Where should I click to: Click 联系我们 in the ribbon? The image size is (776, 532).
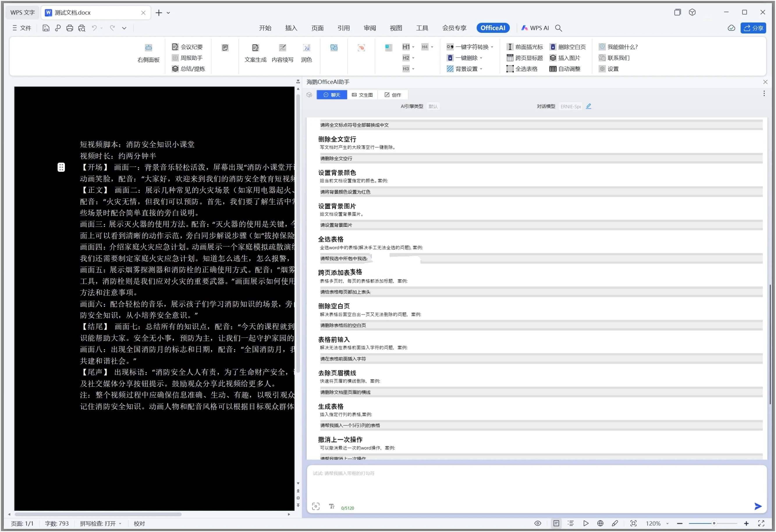(x=614, y=58)
